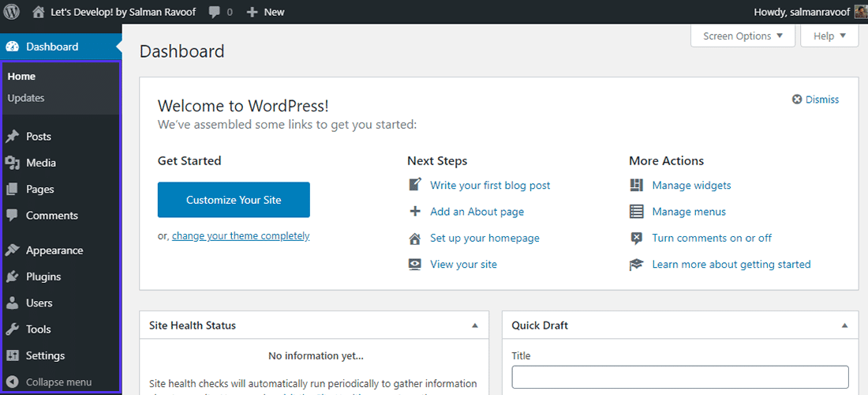
Task: Click the user avatar in admin bar
Action: click(861, 12)
